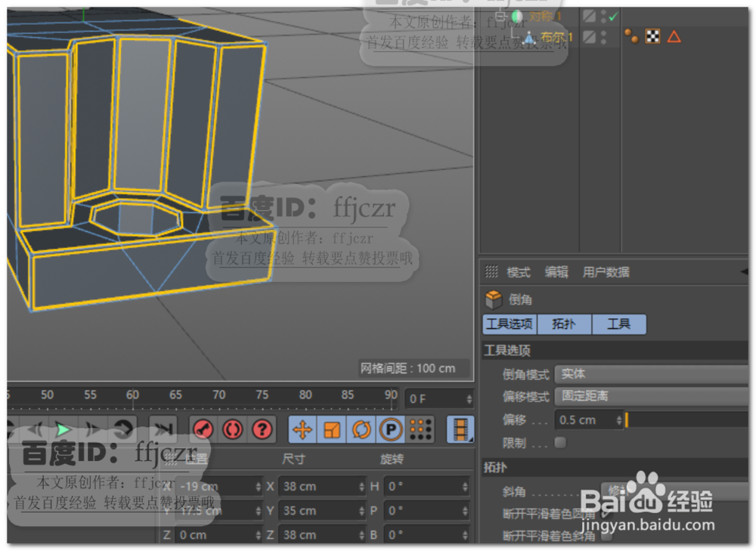Open keyframe selection question mark button

click(262, 429)
